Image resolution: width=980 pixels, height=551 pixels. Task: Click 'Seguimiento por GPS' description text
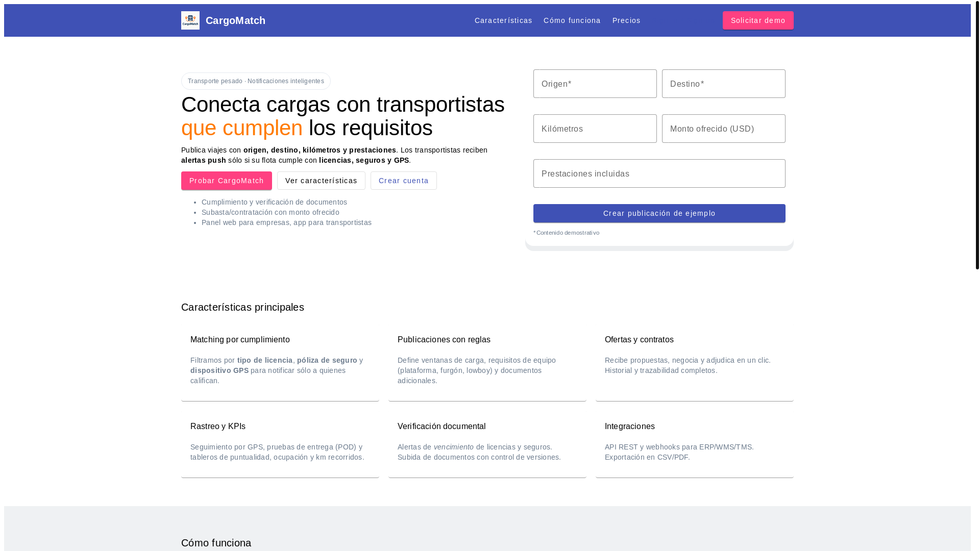277,452
